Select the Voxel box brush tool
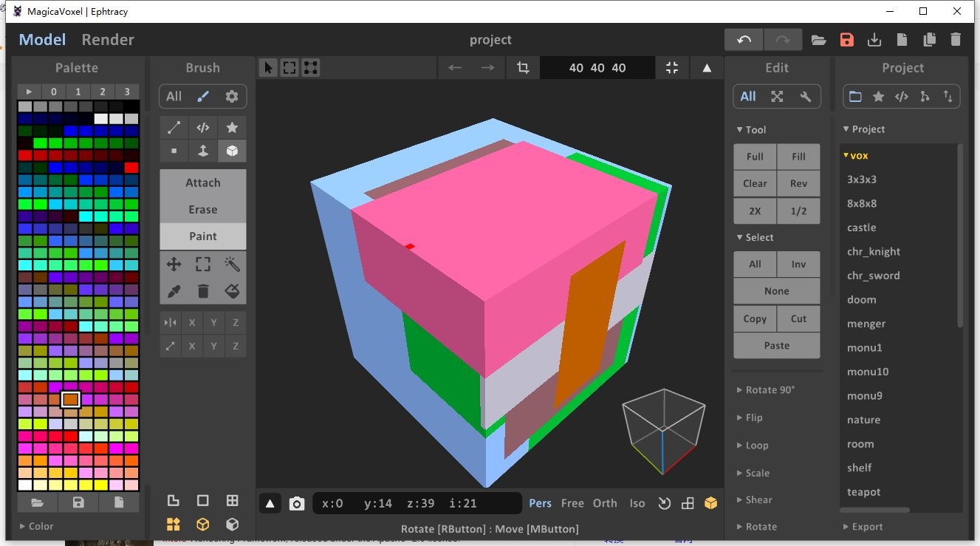980x546 pixels. click(232, 151)
